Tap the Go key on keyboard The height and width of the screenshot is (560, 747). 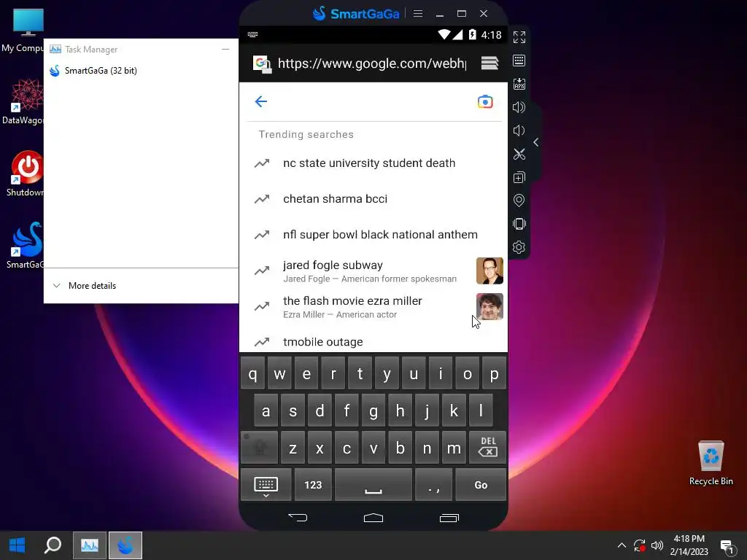(481, 485)
